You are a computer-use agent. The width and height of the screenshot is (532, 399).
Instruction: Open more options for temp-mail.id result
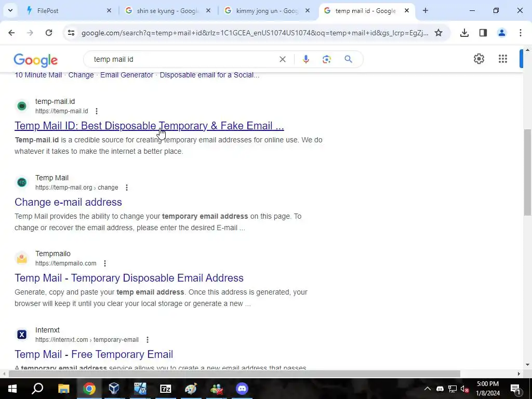click(x=97, y=111)
